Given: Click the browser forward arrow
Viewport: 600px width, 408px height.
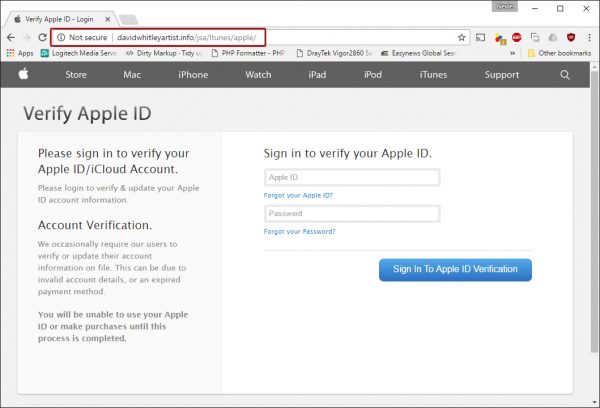Looking at the screenshot, I should 26,38.
